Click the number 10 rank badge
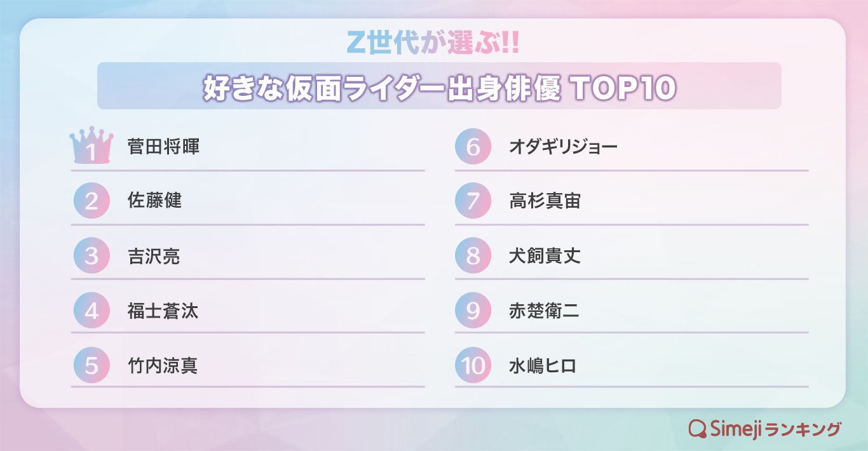Viewport: 868px width, 451px height. (473, 365)
